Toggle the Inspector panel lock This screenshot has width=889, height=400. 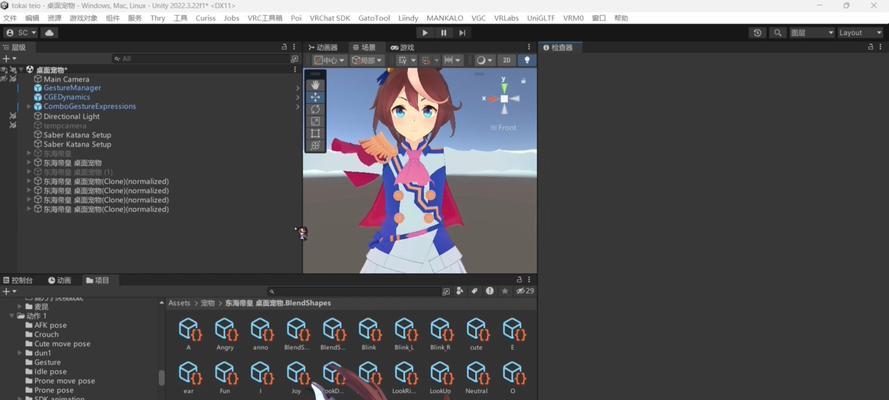coord(870,48)
